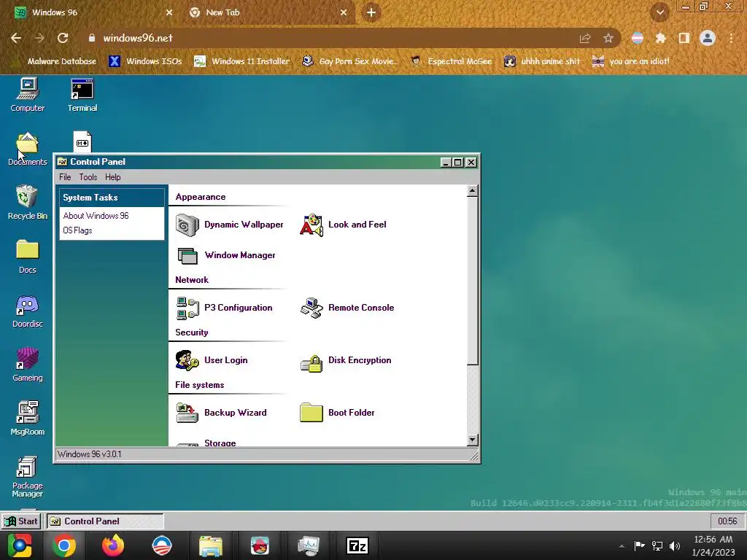Open Angry Birds taskbar icon

pyautogui.click(x=260, y=545)
